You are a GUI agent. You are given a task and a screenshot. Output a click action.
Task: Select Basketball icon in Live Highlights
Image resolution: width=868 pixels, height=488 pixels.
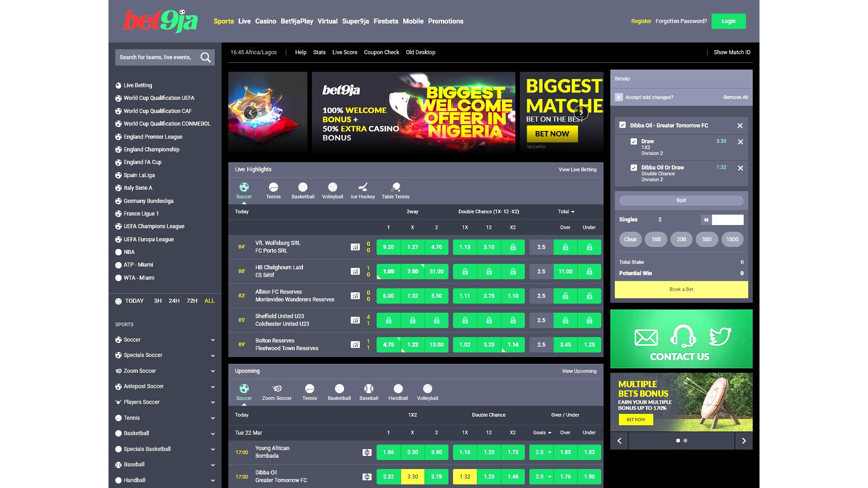(303, 187)
